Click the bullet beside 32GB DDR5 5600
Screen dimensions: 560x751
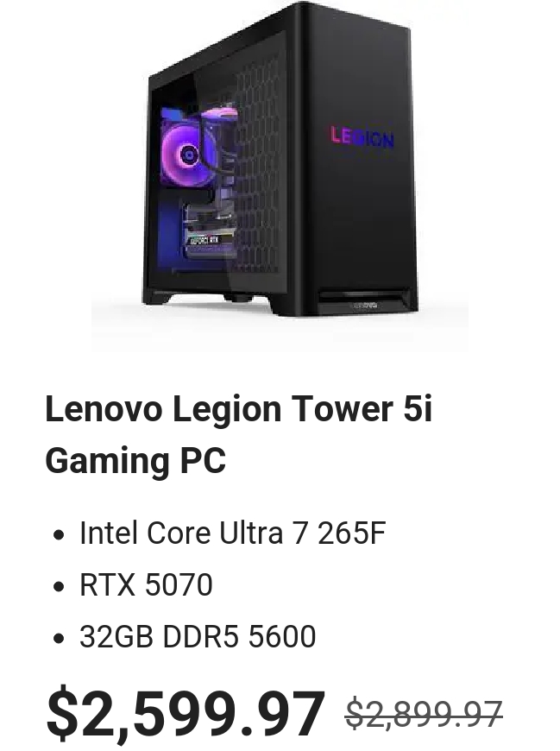pos(59,638)
